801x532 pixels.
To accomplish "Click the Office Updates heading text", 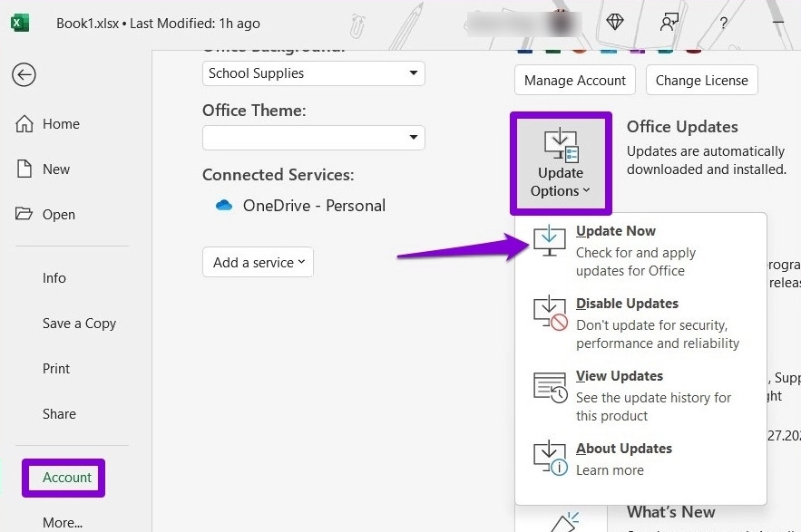I will (682, 127).
